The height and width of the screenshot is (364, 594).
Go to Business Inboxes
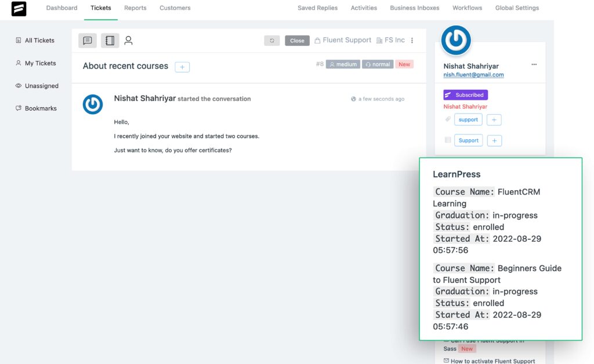click(x=414, y=8)
